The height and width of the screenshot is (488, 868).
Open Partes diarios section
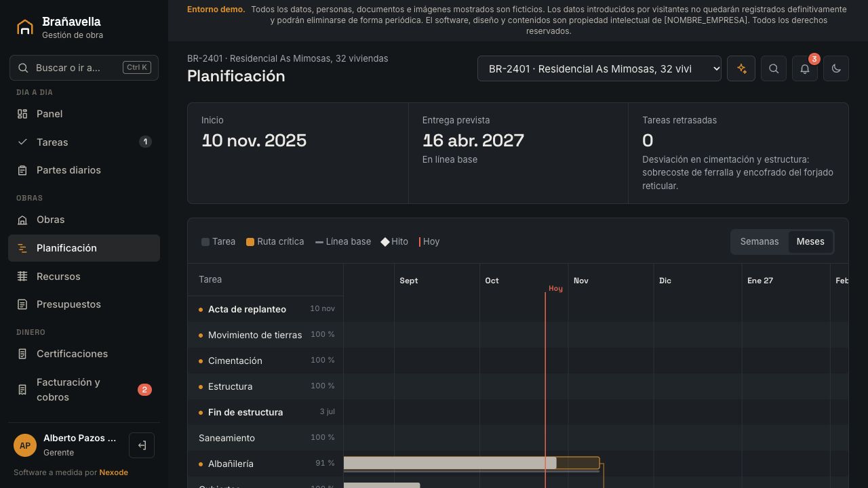tap(84, 170)
